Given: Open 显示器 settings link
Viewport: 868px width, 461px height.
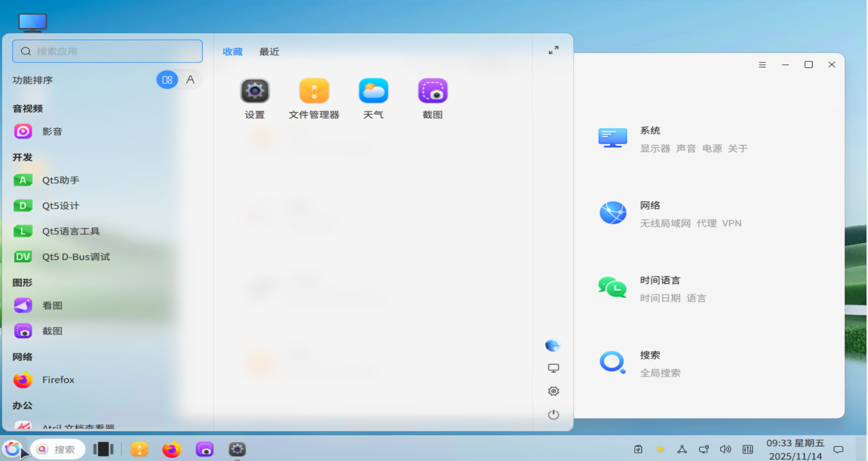Looking at the screenshot, I should pos(655,149).
